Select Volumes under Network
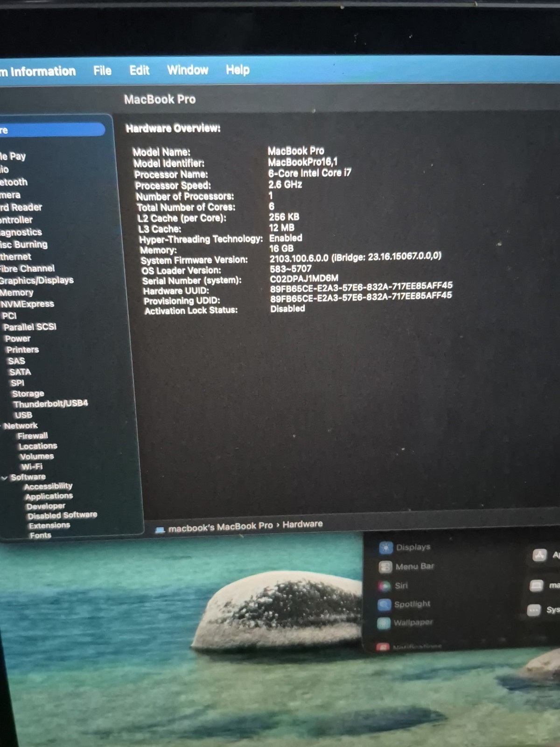The width and height of the screenshot is (560, 747). 36,457
